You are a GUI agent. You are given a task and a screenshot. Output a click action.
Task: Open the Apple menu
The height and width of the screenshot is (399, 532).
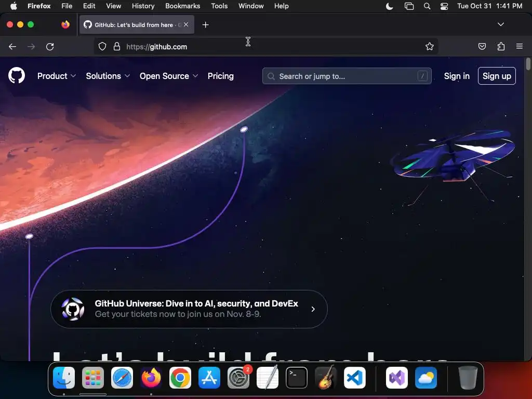[14, 6]
